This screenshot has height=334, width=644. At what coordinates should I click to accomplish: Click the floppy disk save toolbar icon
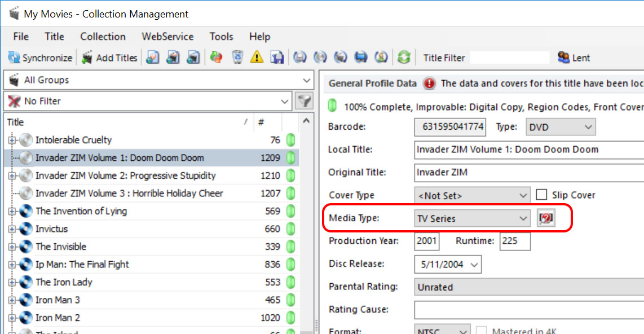coord(277,58)
